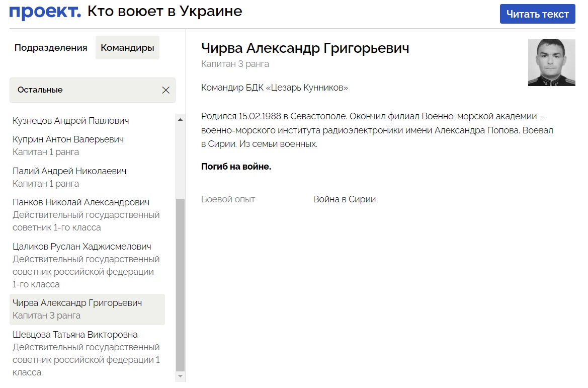Click the Командир БДК «Цезарь Кунников» text
588x388 pixels.
(x=275, y=87)
